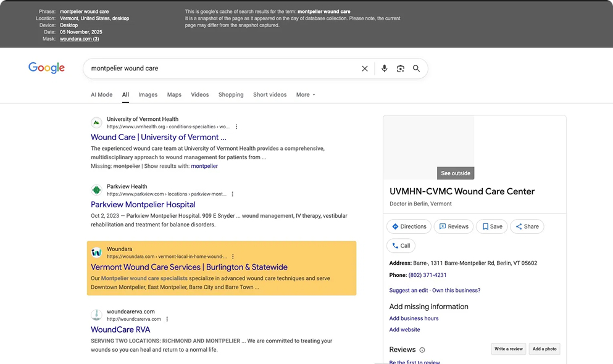Click the Reviews info circle icon
This screenshot has height=364, width=613.
pos(422,350)
